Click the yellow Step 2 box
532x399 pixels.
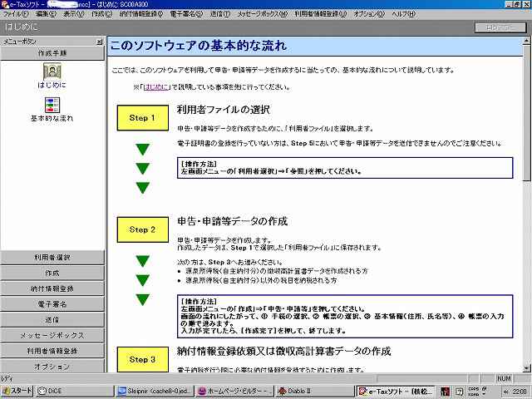pyautogui.click(x=142, y=229)
